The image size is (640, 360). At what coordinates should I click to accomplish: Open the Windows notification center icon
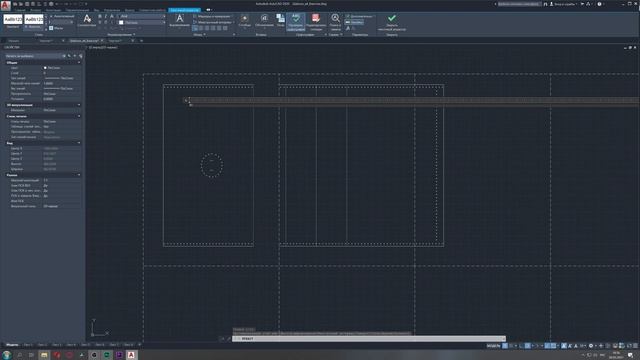click(631, 355)
